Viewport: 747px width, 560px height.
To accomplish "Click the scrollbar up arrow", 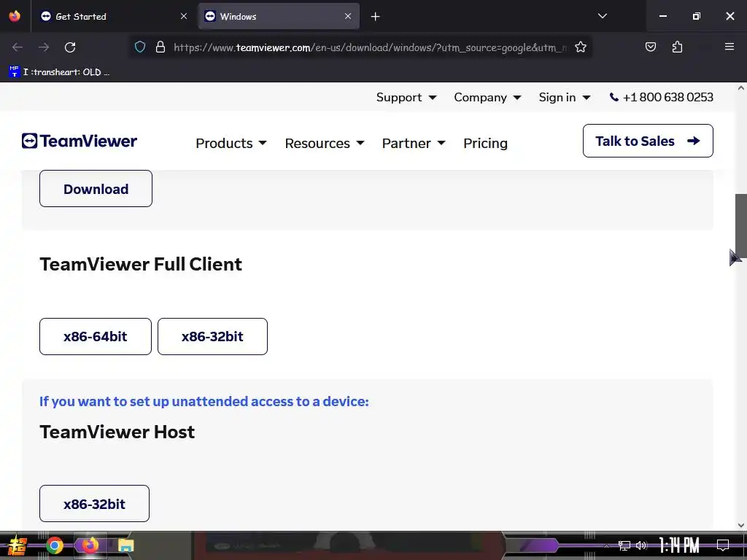I will pos(741,87).
